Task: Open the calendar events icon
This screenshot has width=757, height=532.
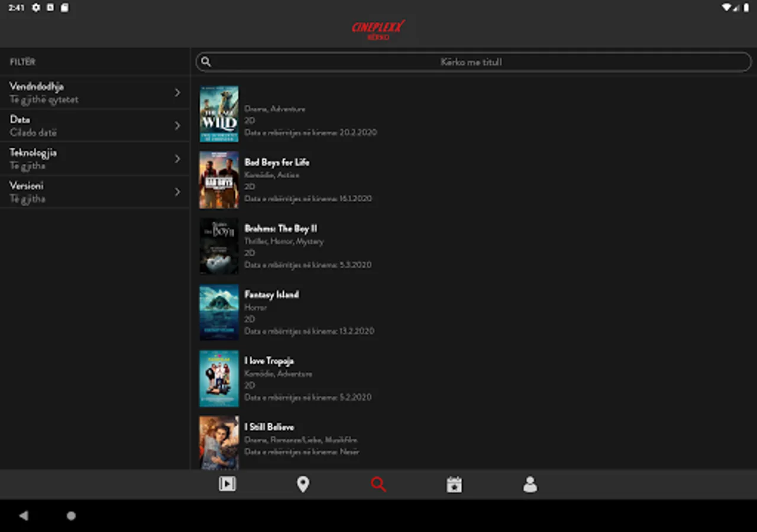Action: click(454, 485)
